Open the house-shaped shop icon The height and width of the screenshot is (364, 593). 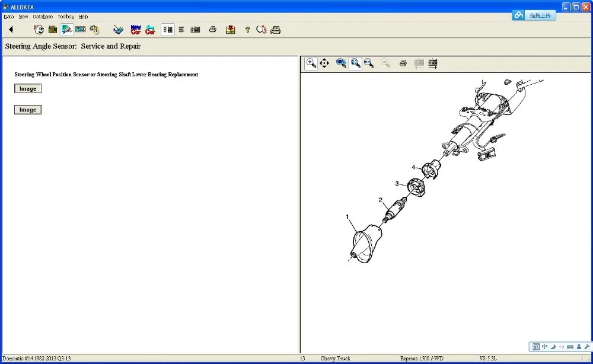tap(53, 30)
